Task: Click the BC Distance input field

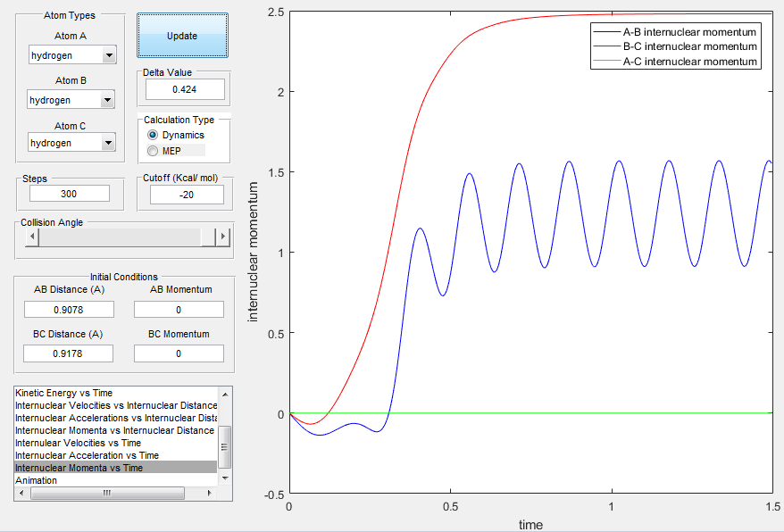Action: click(x=68, y=353)
